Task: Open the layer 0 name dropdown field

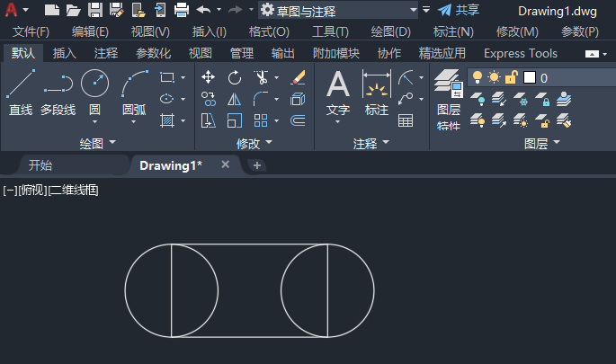Action: (x=541, y=78)
